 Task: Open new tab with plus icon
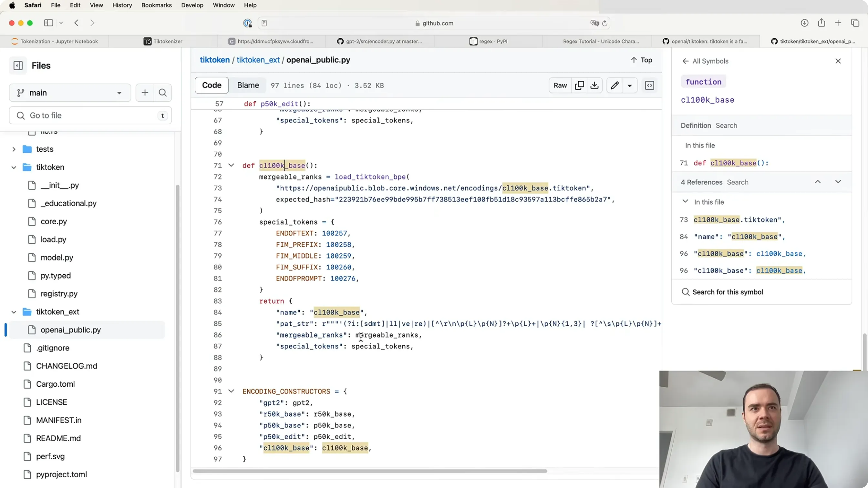[838, 23]
